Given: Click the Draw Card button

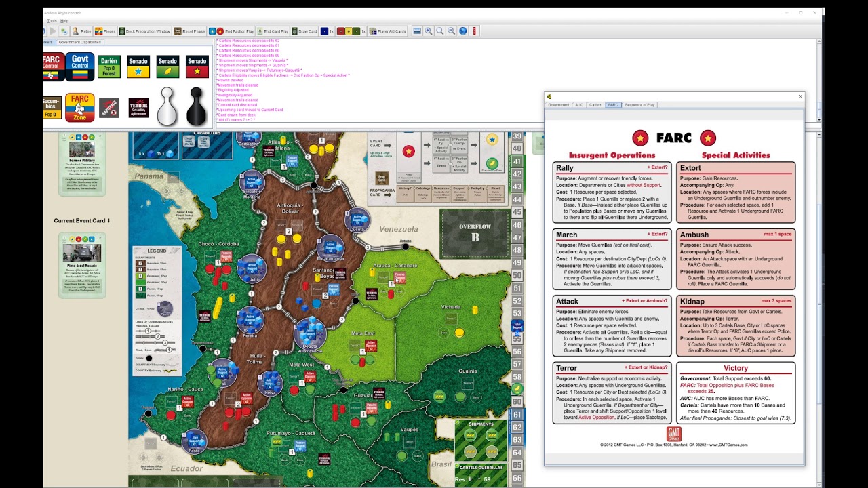Looking at the screenshot, I should click(304, 31).
